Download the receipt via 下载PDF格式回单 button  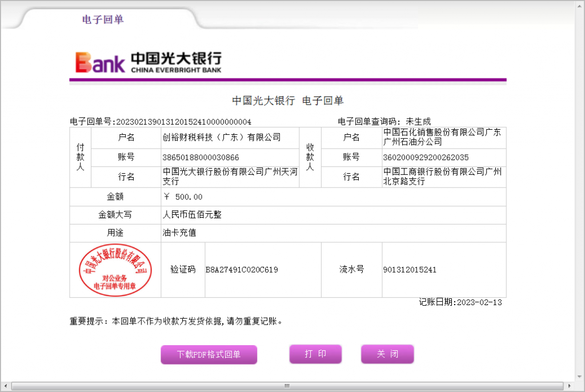(x=209, y=354)
